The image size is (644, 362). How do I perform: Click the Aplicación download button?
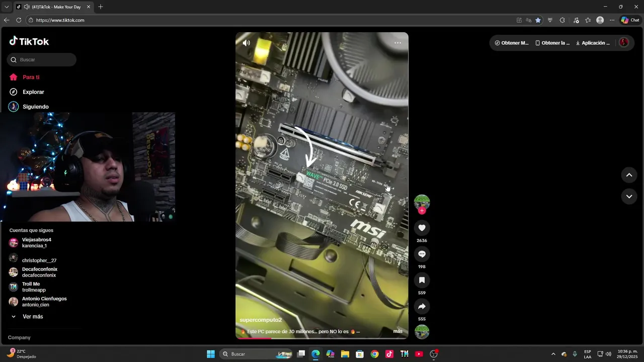pos(593,43)
